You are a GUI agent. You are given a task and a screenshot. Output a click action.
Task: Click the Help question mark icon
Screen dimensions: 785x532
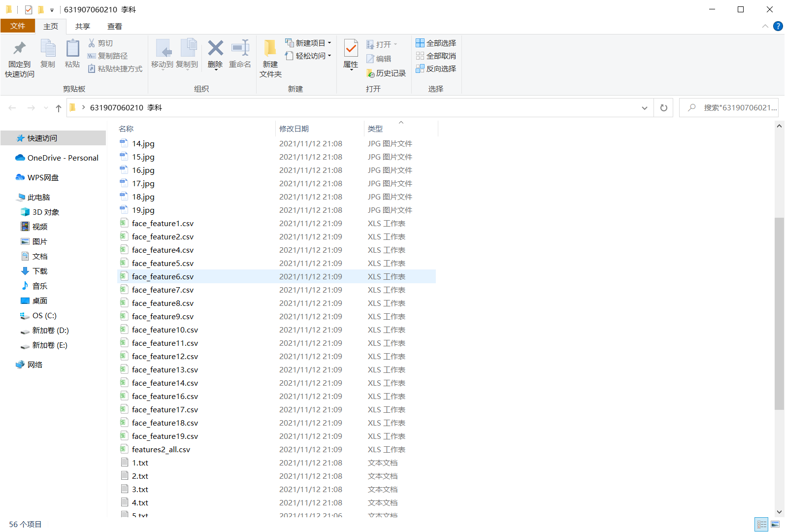point(778,26)
